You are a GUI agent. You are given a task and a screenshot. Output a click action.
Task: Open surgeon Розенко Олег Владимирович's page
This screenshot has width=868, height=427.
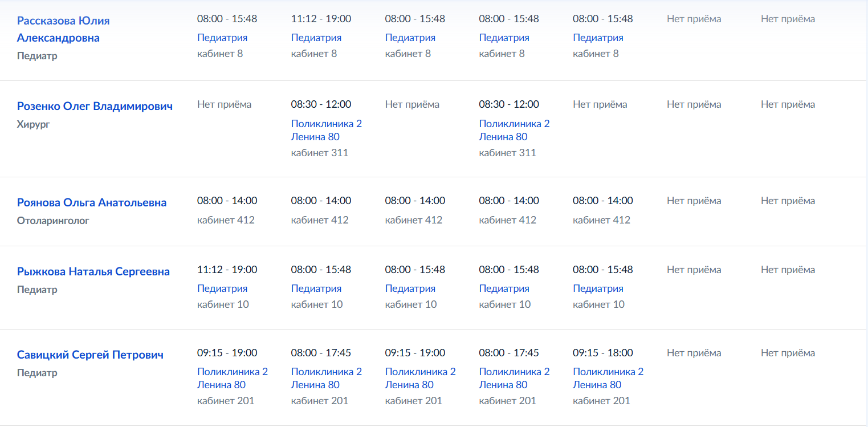tap(95, 106)
